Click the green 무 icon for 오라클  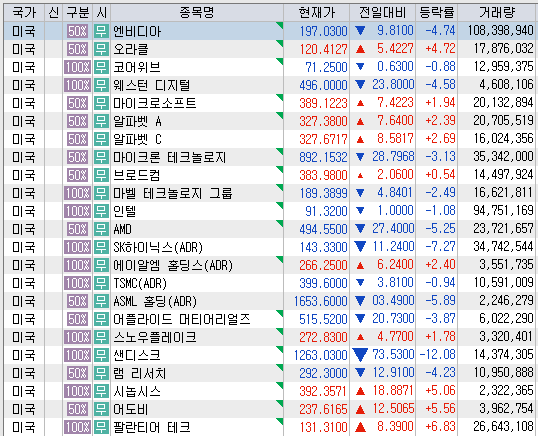pyautogui.click(x=101, y=49)
